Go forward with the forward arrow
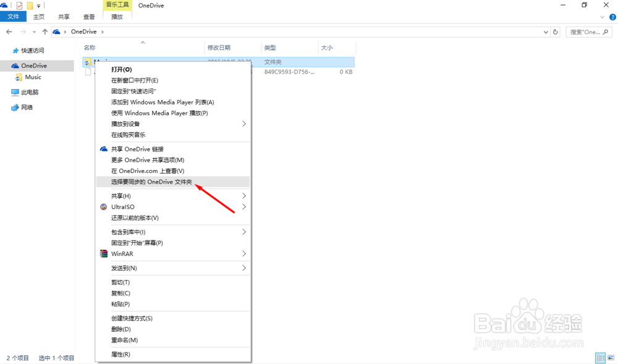 pos(23,32)
